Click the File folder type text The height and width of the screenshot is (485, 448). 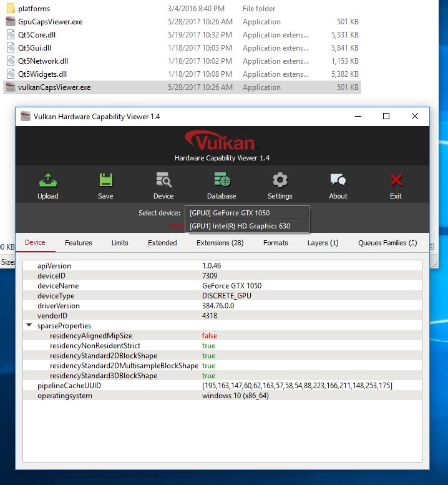click(259, 8)
